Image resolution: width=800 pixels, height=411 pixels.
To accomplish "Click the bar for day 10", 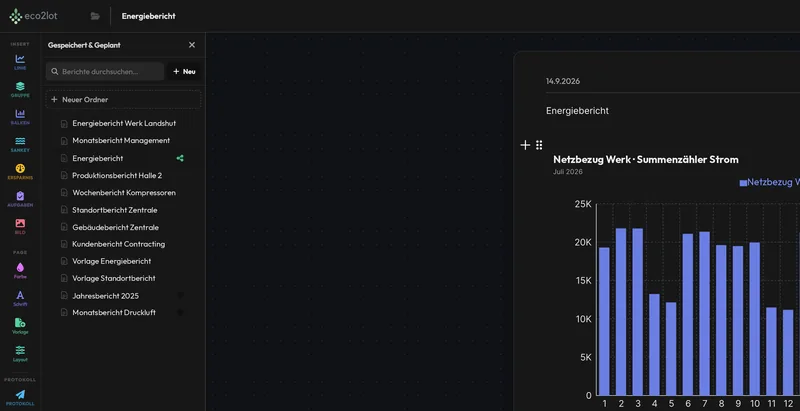I will point(755,319).
